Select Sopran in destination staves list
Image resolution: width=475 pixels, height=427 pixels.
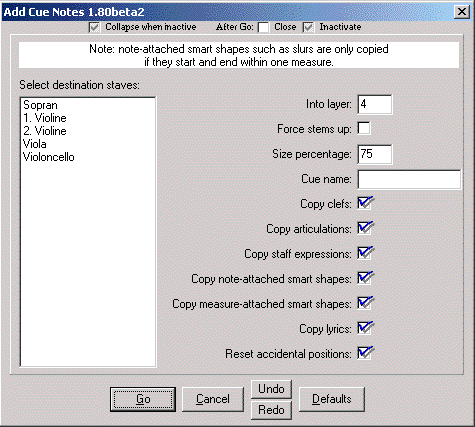40,105
